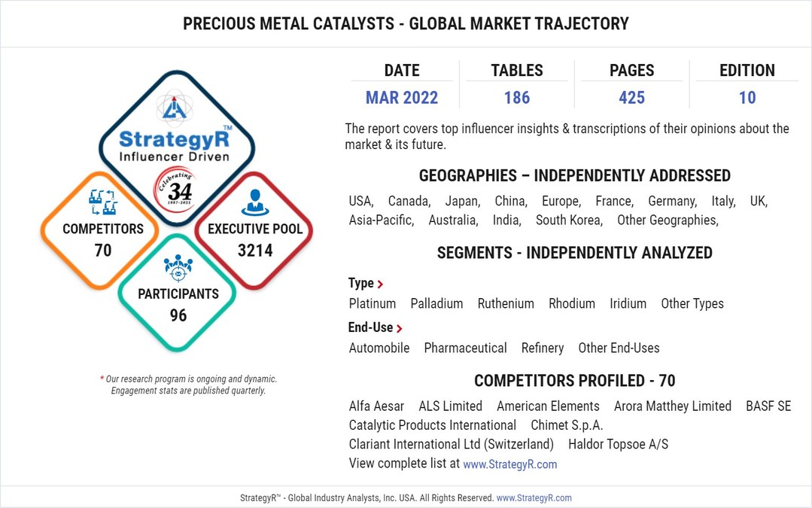
Task: Select Pharmaceutical end-use segment
Action: coord(466,348)
